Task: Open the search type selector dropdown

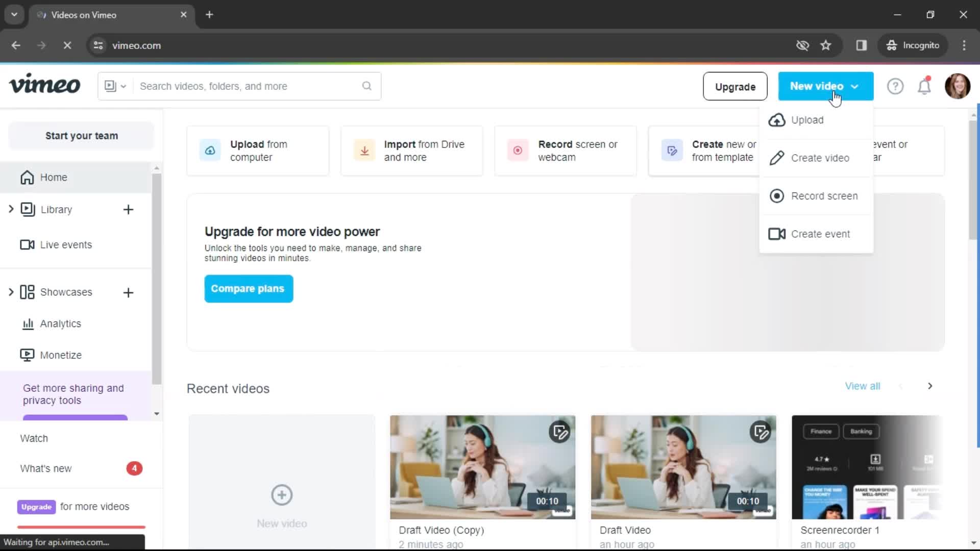Action: click(x=115, y=86)
